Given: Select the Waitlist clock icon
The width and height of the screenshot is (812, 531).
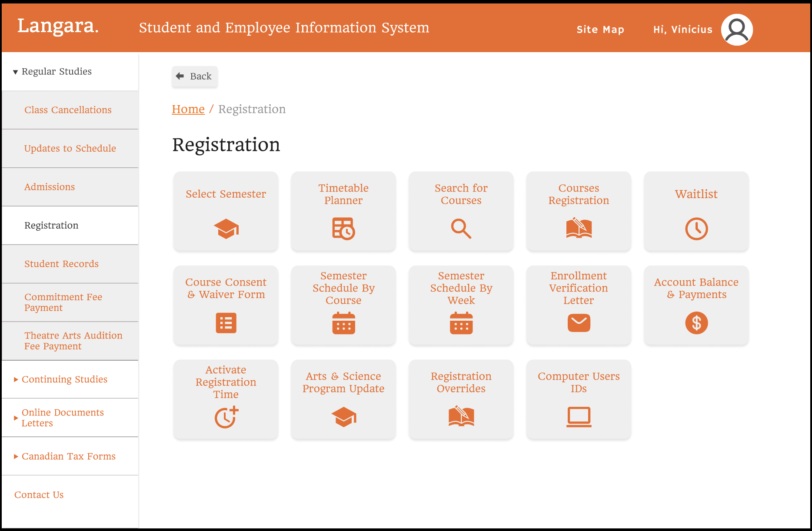Looking at the screenshot, I should pyautogui.click(x=696, y=229).
